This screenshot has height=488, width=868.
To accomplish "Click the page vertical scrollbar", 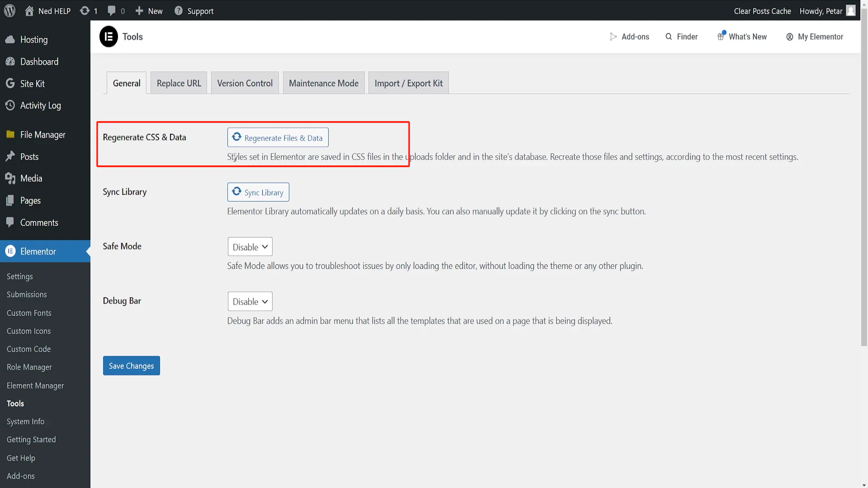I will 864,181.
